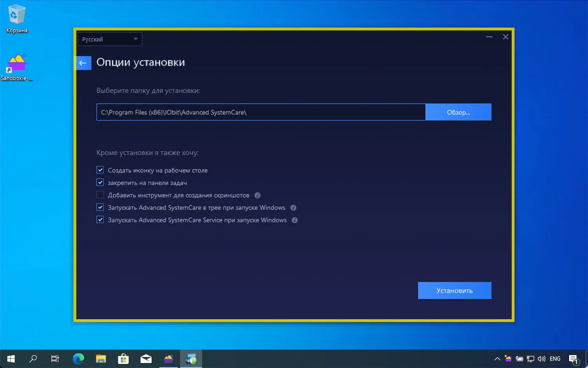This screenshot has width=588, height=368.
Task: Launch Microsoft Edge from the taskbar
Action: tap(78, 359)
